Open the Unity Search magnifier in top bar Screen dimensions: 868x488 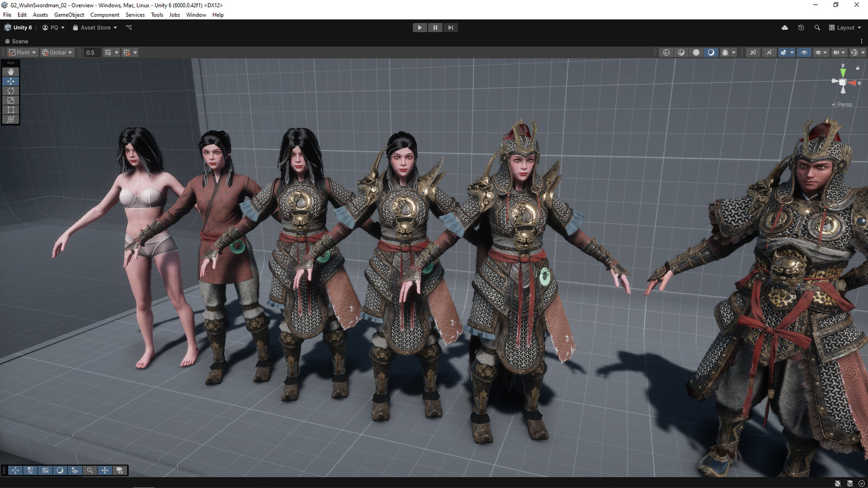[817, 28]
